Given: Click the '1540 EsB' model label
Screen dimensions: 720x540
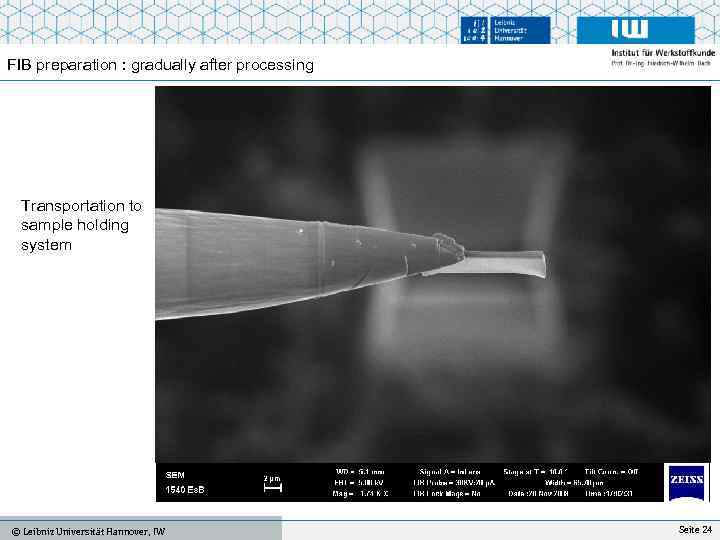Looking at the screenshot, I should point(185,490).
